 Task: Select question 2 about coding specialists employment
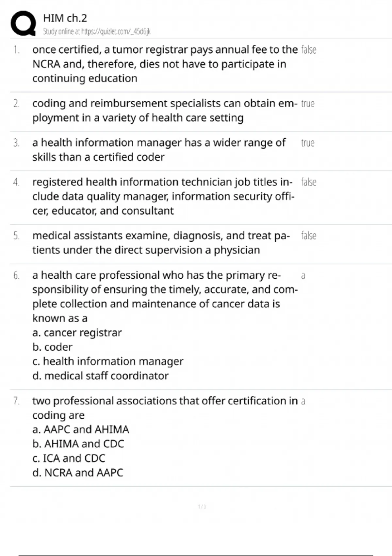tap(165, 111)
